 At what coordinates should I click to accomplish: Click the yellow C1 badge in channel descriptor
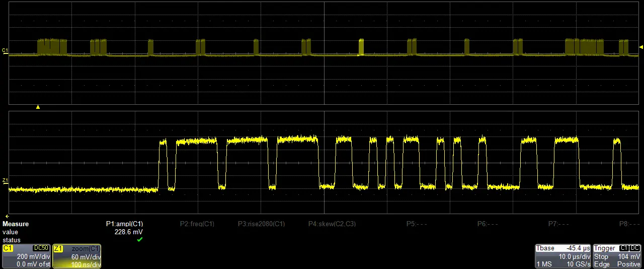(x=8, y=248)
